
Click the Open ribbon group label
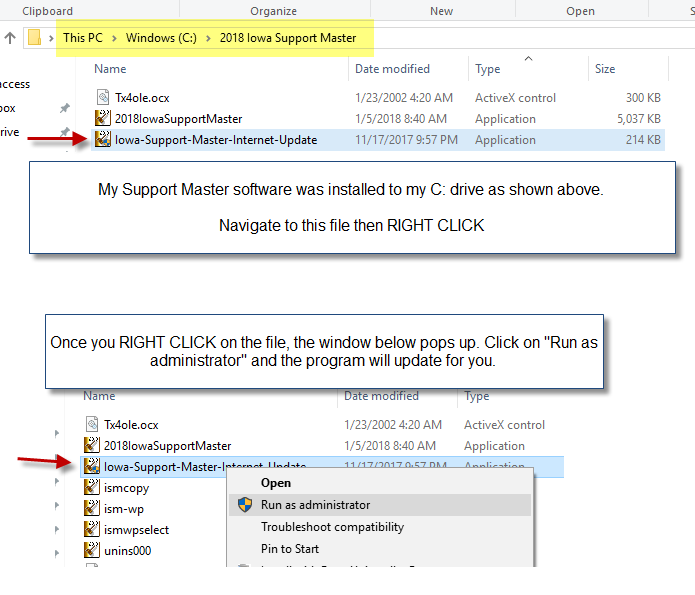pos(580,11)
